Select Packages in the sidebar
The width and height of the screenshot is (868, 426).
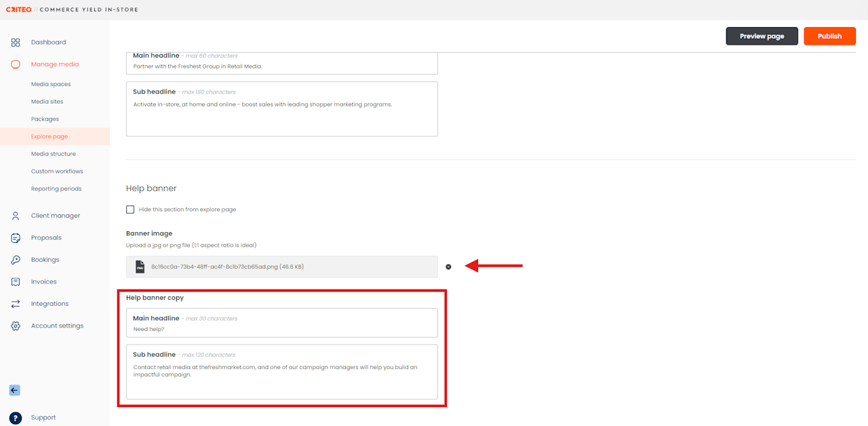pyautogui.click(x=45, y=119)
